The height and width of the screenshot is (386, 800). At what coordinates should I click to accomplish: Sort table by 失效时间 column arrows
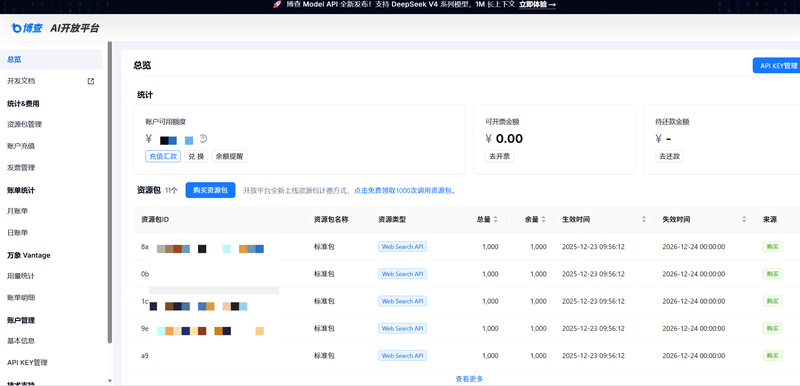744,219
